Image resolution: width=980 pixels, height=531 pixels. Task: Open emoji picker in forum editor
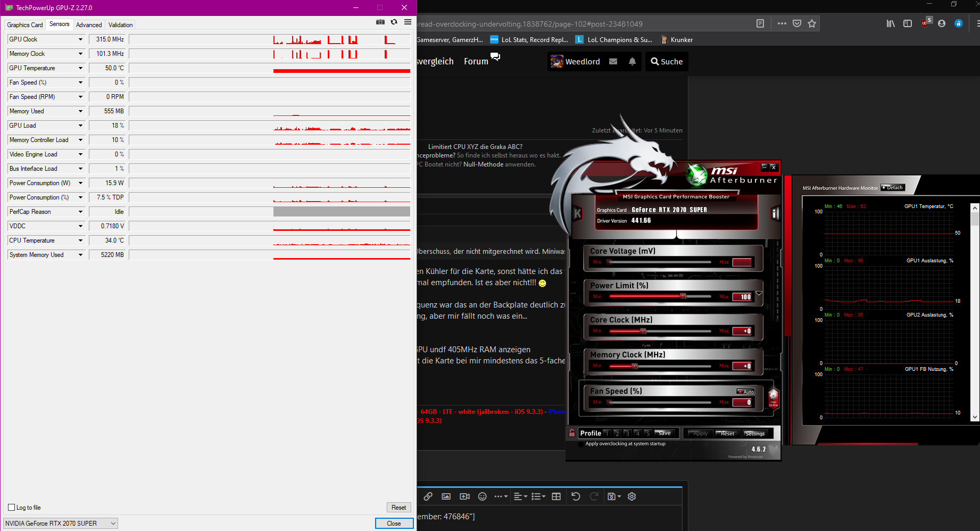point(483,496)
